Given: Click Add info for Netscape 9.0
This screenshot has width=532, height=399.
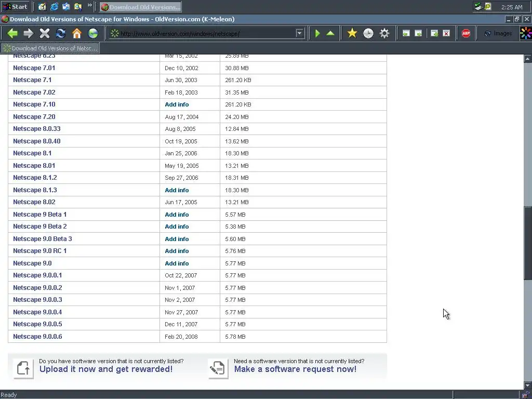Looking at the screenshot, I should (x=177, y=263).
